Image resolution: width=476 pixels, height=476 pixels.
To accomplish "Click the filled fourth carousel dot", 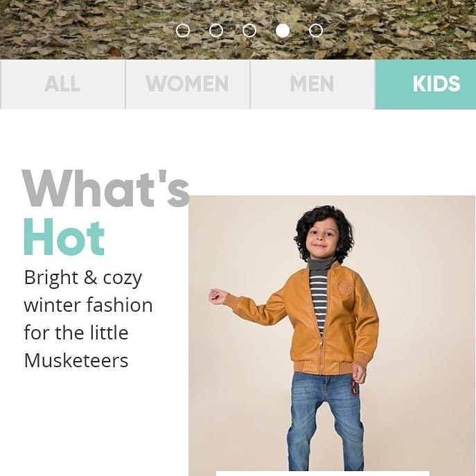I will 283,30.
